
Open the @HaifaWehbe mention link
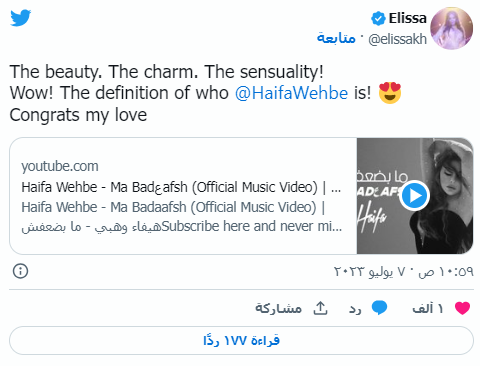[x=291, y=92]
